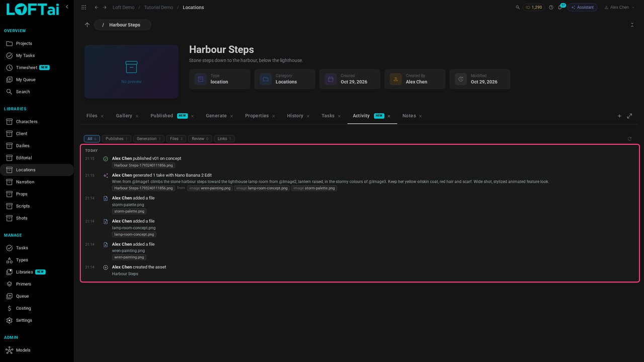The width and height of the screenshot is (644, 362).
Task: Go back with the left arrow
Action: point(96,8)
